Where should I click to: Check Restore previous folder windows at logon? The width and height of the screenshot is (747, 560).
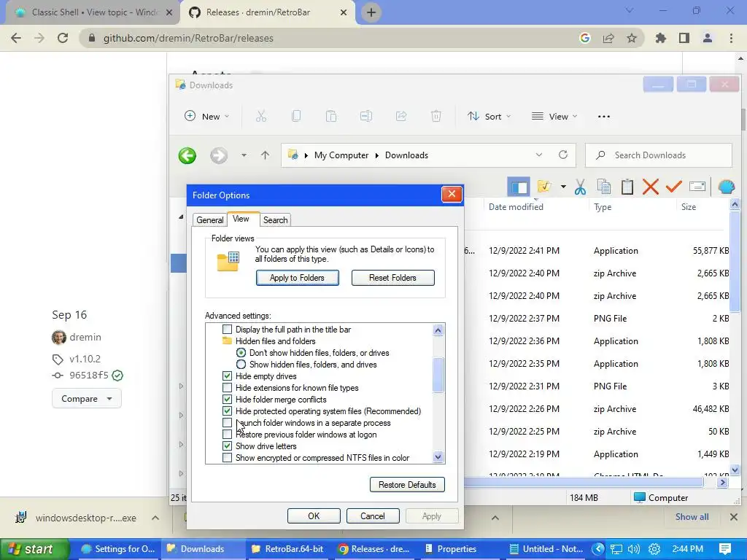click(x=228, y=435)
